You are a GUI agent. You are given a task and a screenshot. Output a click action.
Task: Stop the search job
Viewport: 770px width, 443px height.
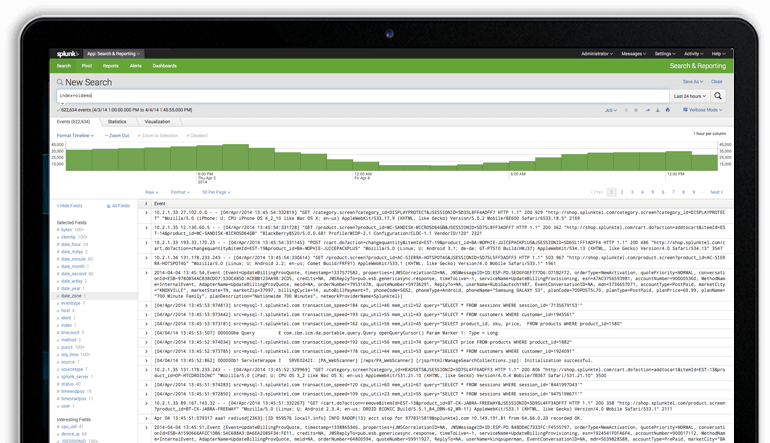click(636, 110)
